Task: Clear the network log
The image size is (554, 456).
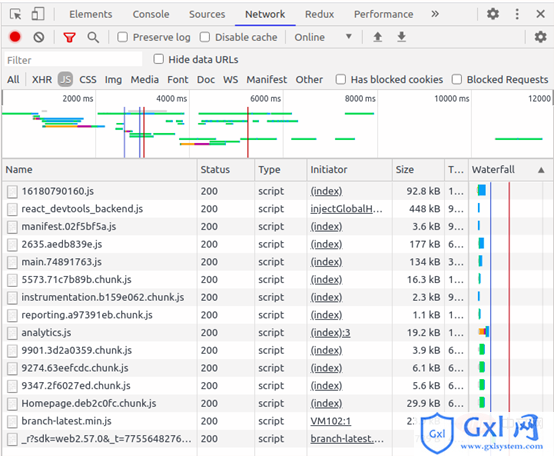Action: (39, 37)
